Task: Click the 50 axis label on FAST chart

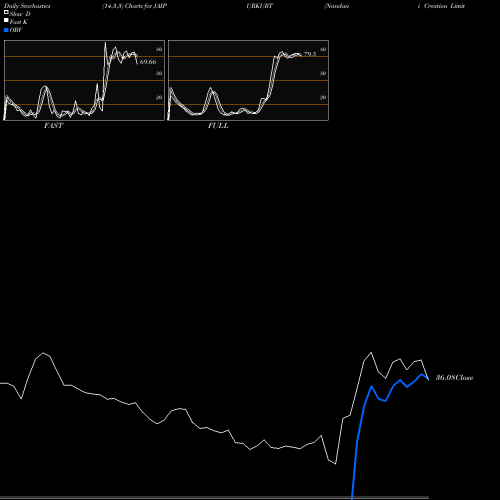Action: [x=159, y=73]
